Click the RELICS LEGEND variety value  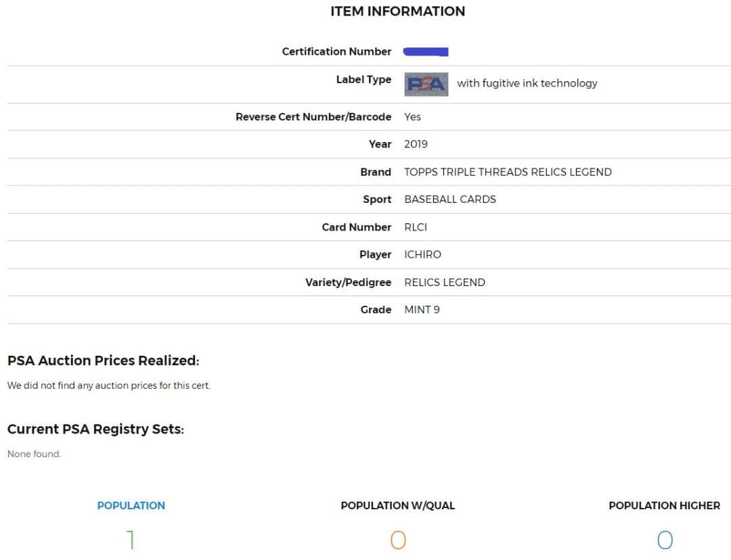click(x=445, y=282)
